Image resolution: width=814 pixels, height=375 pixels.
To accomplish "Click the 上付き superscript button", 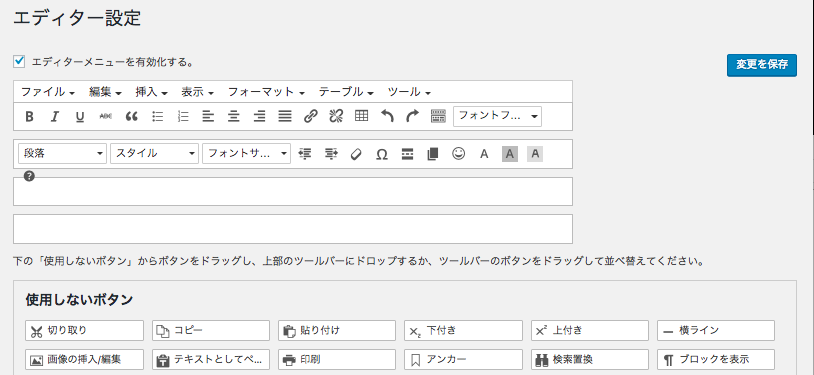I will click(590, 330).
